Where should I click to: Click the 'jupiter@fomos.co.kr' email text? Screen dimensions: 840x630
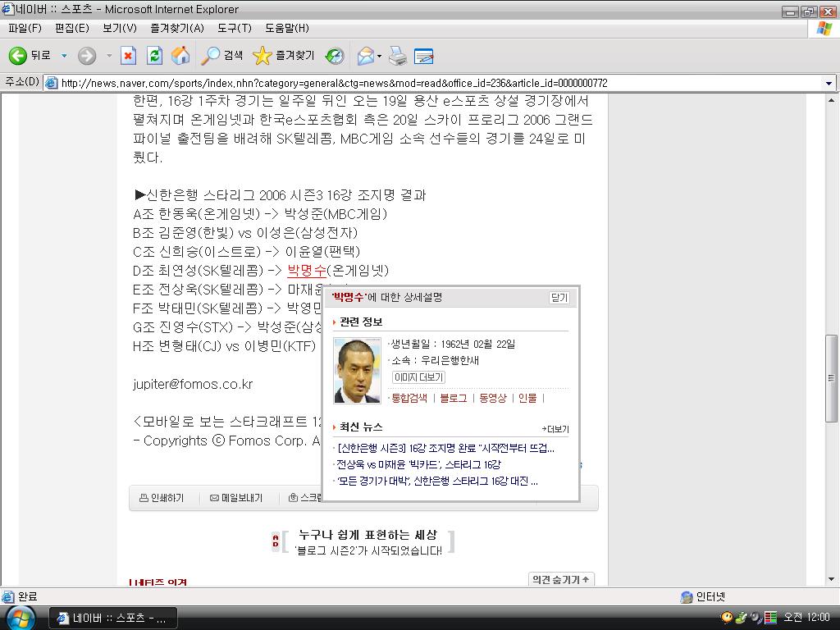(x=193, y=384)
